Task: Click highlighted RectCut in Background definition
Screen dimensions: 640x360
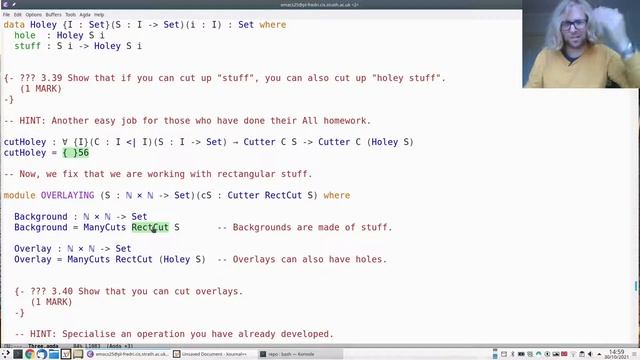Action: 150,227
